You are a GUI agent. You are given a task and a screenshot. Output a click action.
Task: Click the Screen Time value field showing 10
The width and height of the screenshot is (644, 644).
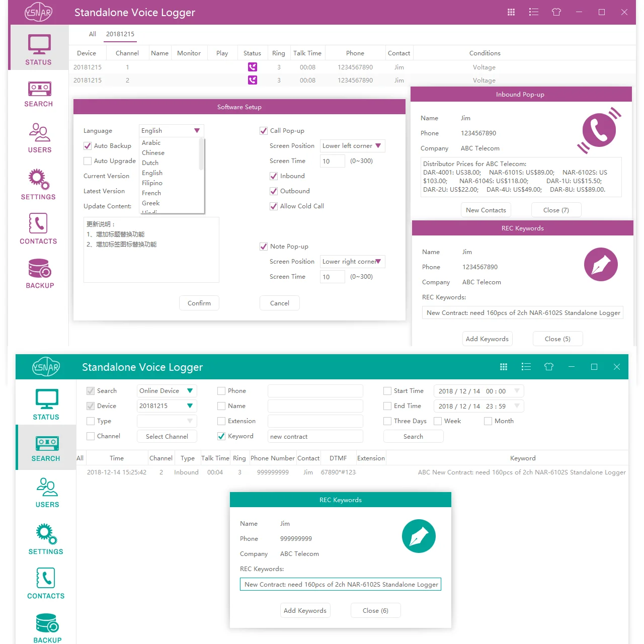[x=332, y=161]
